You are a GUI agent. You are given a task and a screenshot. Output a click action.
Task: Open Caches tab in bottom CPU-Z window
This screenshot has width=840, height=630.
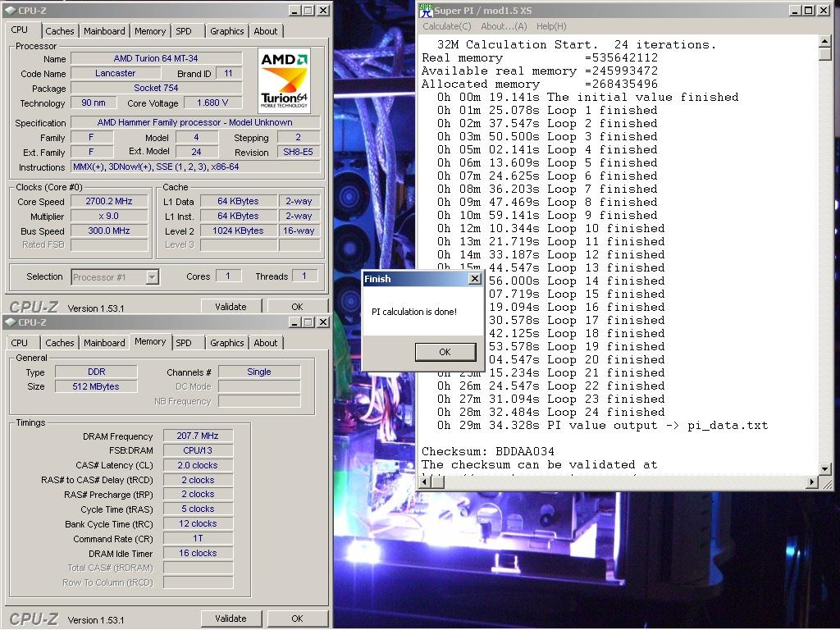point(59,343)
